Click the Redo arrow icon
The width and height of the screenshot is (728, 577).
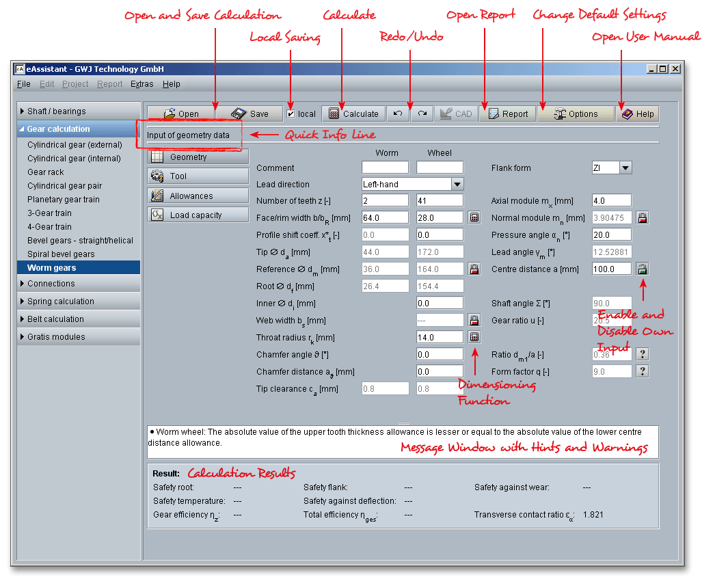(422, 114)
